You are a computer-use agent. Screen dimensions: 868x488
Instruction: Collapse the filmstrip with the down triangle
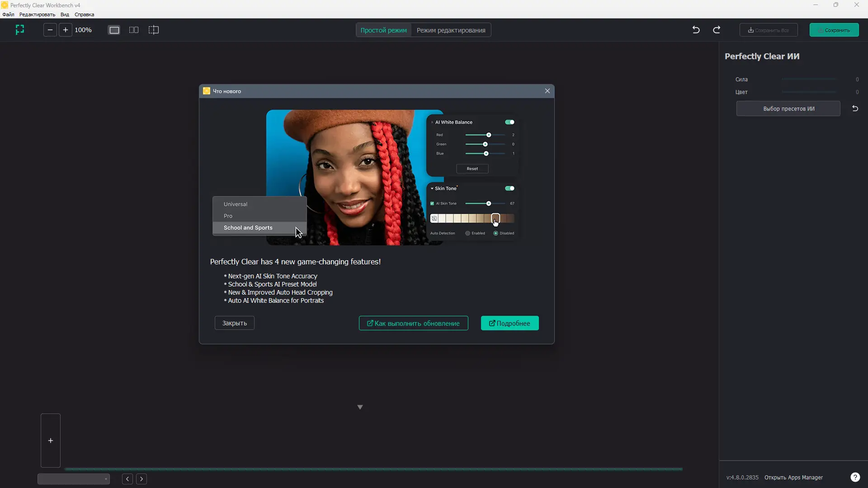[x=360, y=407]
